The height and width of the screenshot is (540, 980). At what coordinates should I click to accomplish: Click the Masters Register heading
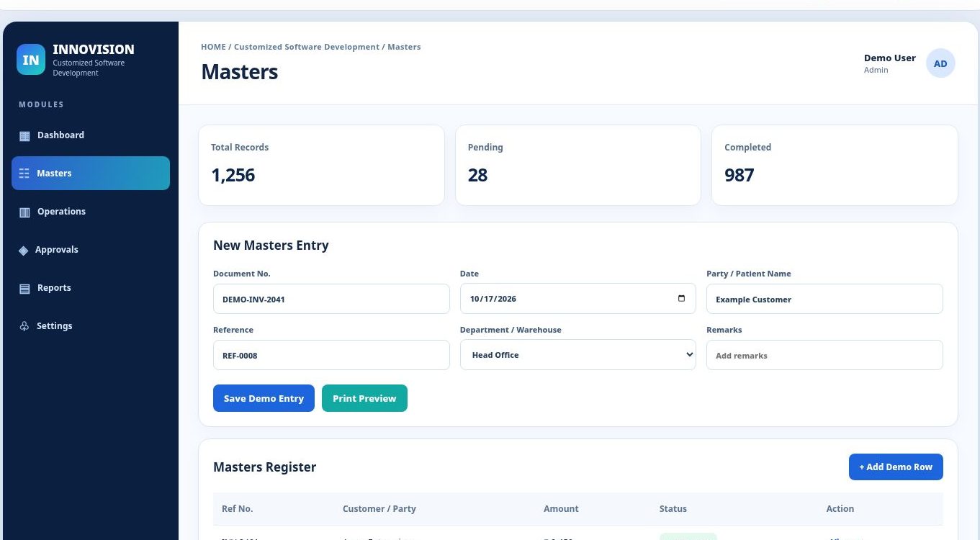point(265,467)
